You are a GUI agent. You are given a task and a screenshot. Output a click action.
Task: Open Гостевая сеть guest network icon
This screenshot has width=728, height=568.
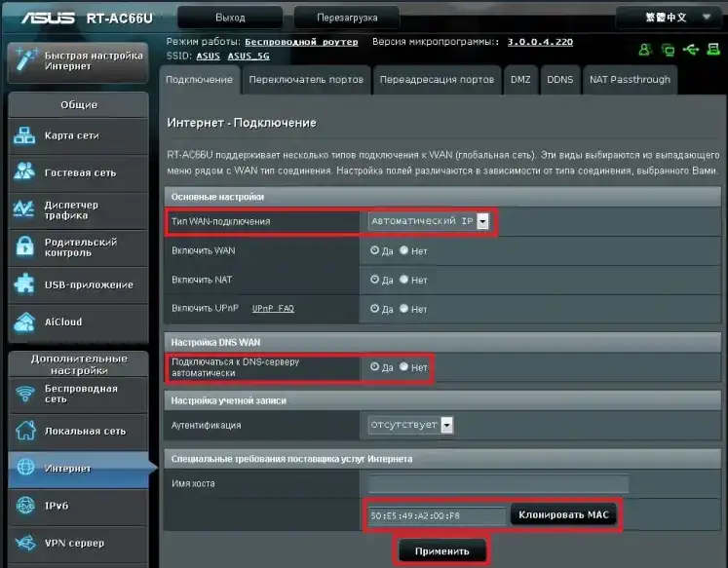24,171
